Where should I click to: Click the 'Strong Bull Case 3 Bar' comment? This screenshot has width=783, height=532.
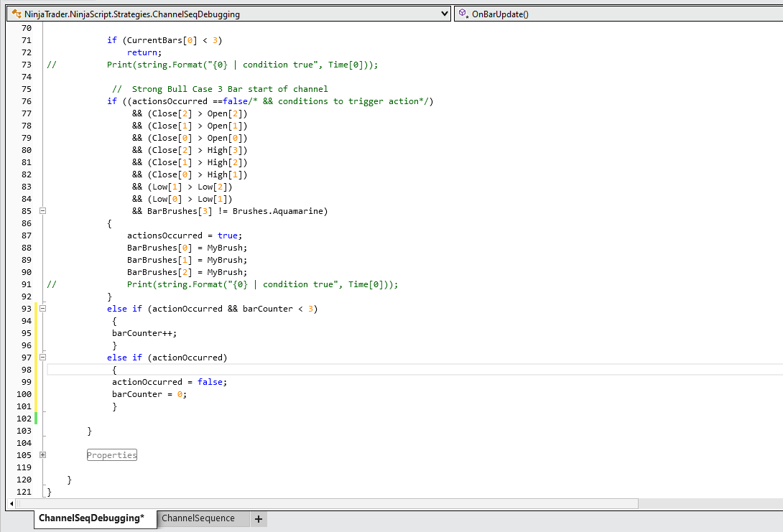(x=221, y=89)
